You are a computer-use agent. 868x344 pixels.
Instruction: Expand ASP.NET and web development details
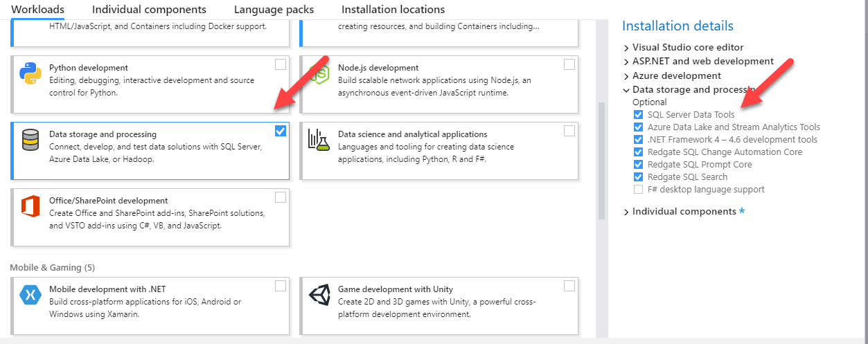[626, 62]
